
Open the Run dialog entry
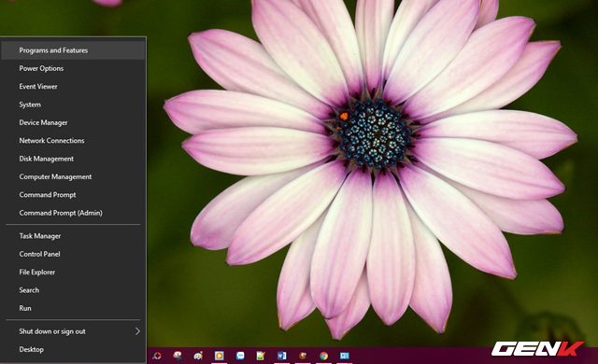coord(73,308)
